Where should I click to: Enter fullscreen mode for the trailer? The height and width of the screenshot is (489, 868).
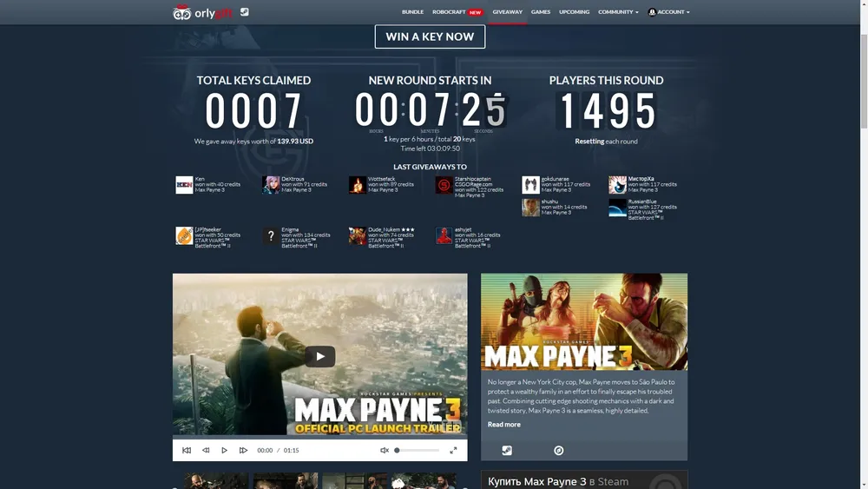[453, 451]
